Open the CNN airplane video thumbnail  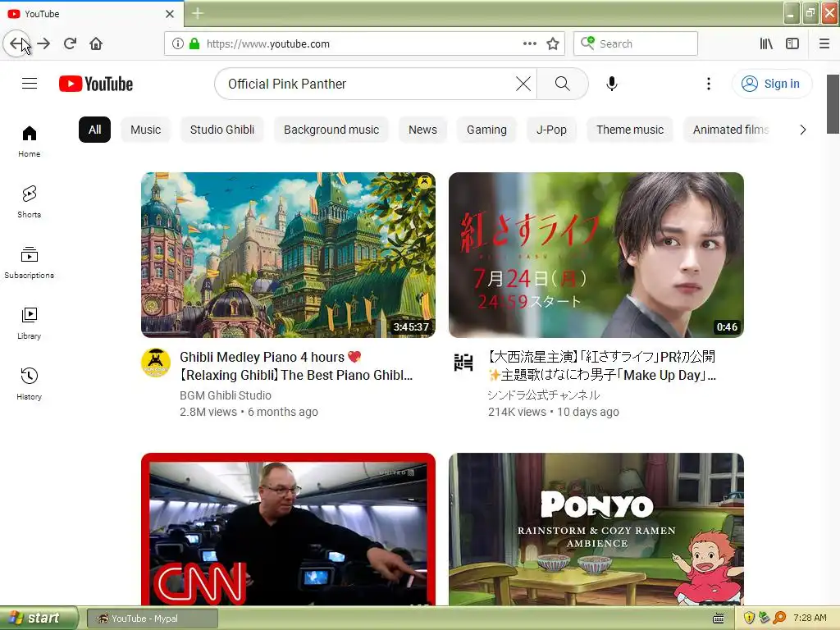click(288, 529)
